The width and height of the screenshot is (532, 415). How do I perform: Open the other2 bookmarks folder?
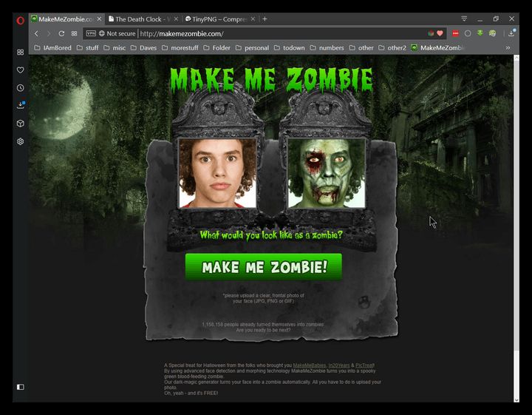(392, 48)
